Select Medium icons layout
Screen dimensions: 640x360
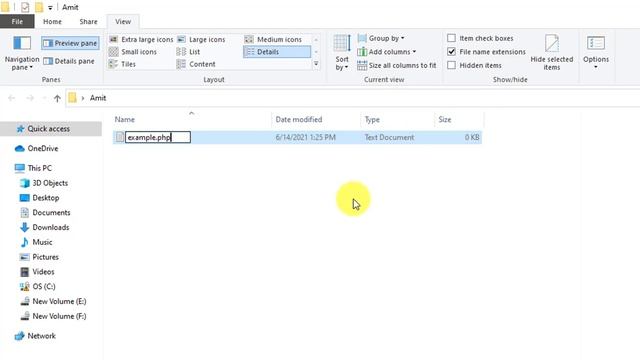tap(273, 40)
